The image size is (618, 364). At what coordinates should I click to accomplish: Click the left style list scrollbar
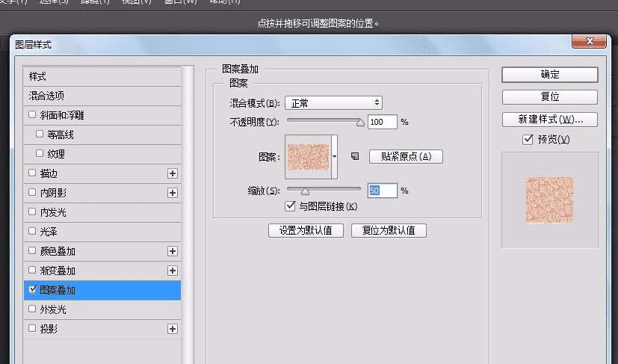pyautogui.click(x=188, y=215)
